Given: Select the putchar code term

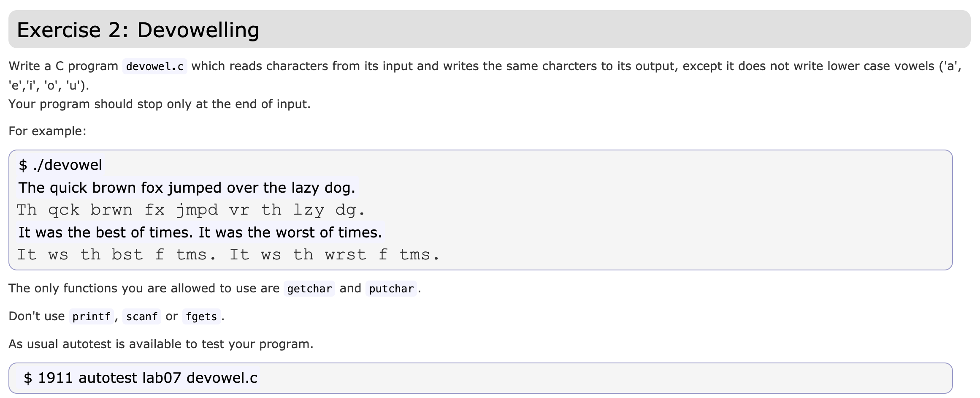Looking at the screenshot, I should pos(391,289).
